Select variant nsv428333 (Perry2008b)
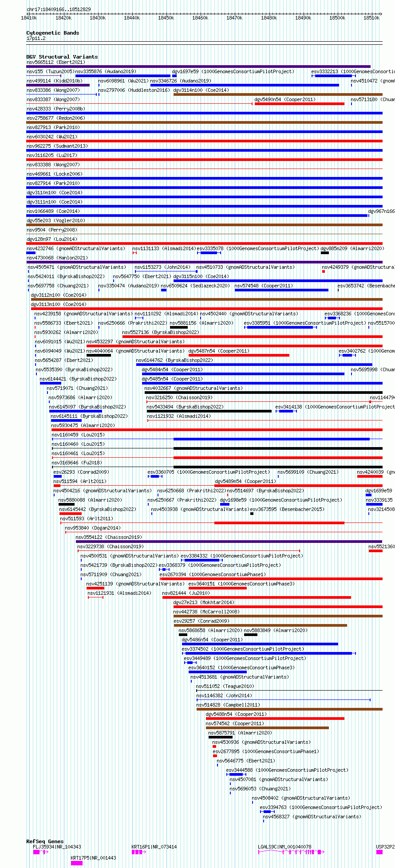The height and width of the screenshot is (868, 395). coord(55,109)
